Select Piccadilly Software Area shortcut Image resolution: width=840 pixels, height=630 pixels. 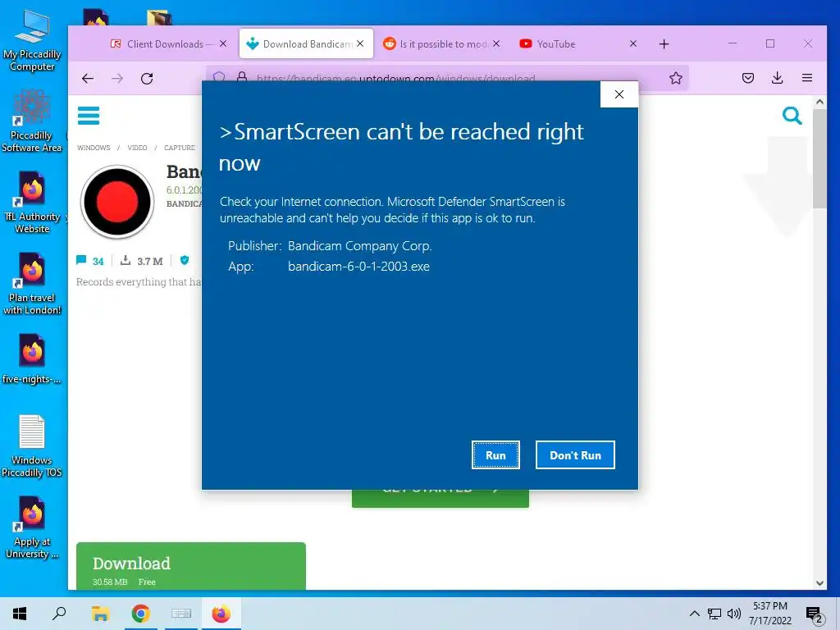(32, 121)
